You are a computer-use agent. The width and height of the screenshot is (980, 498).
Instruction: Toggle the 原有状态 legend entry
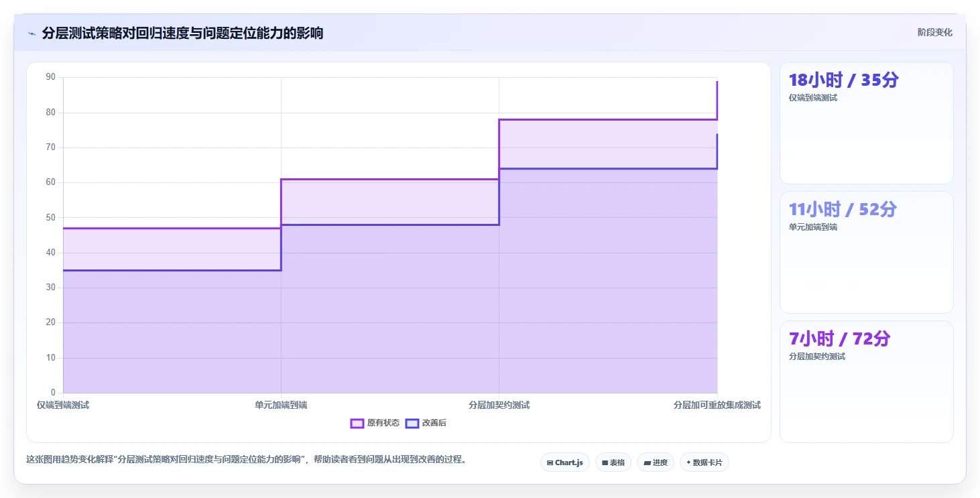(x=375, y=423)
